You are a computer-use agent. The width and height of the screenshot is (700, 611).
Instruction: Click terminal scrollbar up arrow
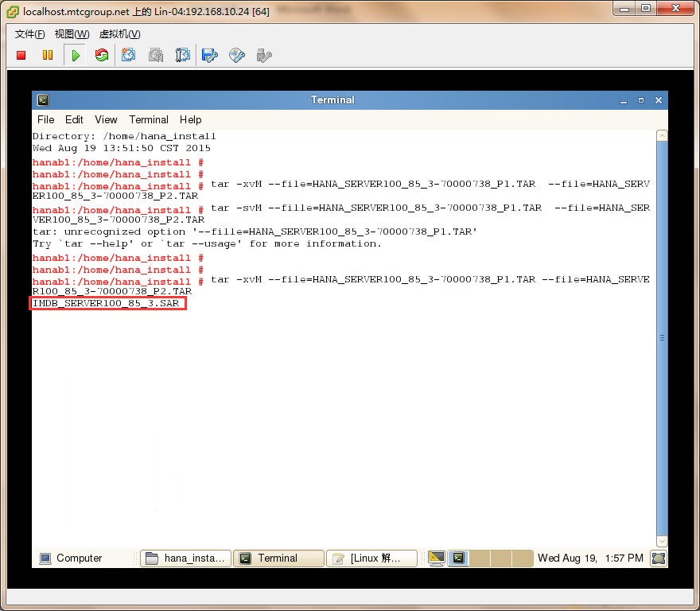tap(662, 135)
